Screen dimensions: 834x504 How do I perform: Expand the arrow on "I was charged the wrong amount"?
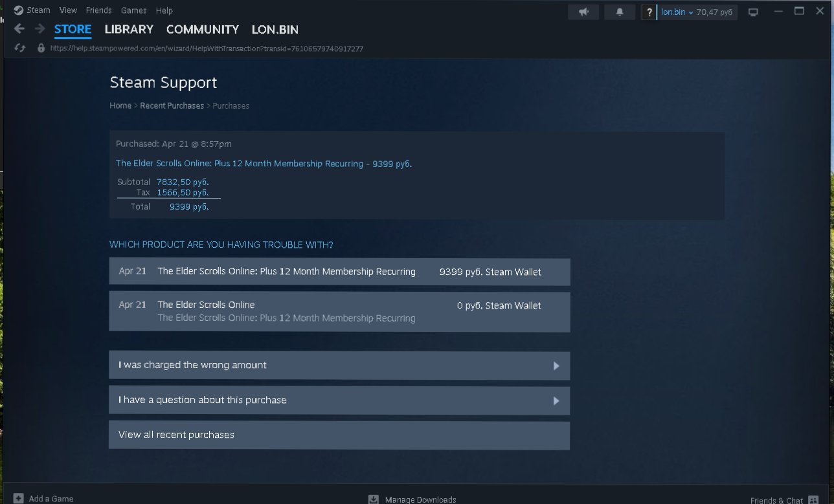click(556, 366)
